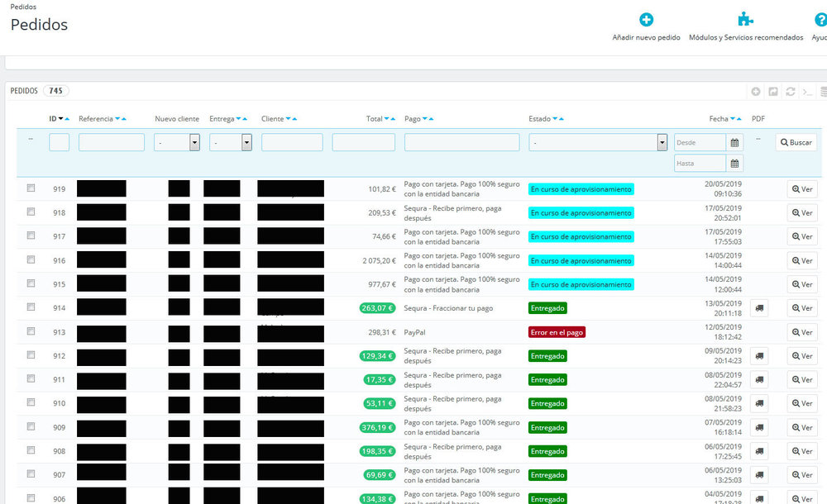Screen dimensions: 827x504
Task: Open the Hasta date calendar icon
Action: (x=735, y=164)
